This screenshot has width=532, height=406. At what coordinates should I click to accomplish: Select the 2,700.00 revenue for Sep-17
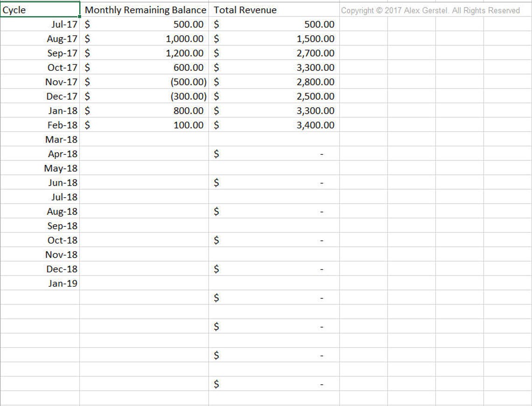(x=273, y=53)
